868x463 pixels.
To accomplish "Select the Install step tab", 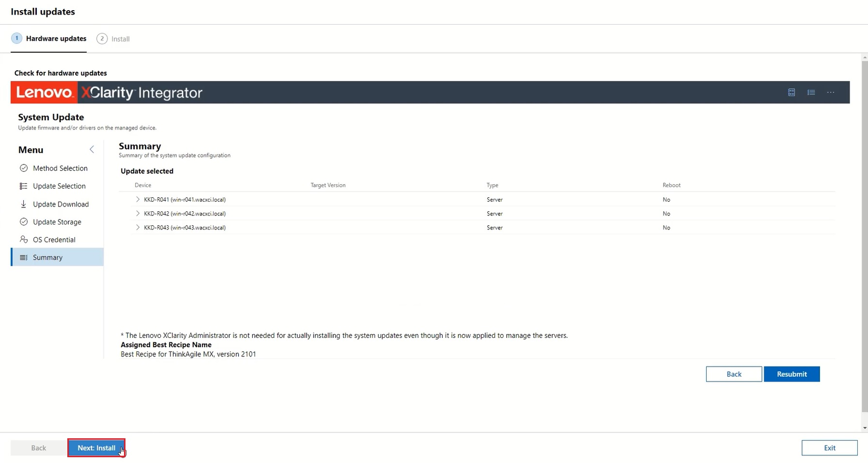I will tap(113, 39).
